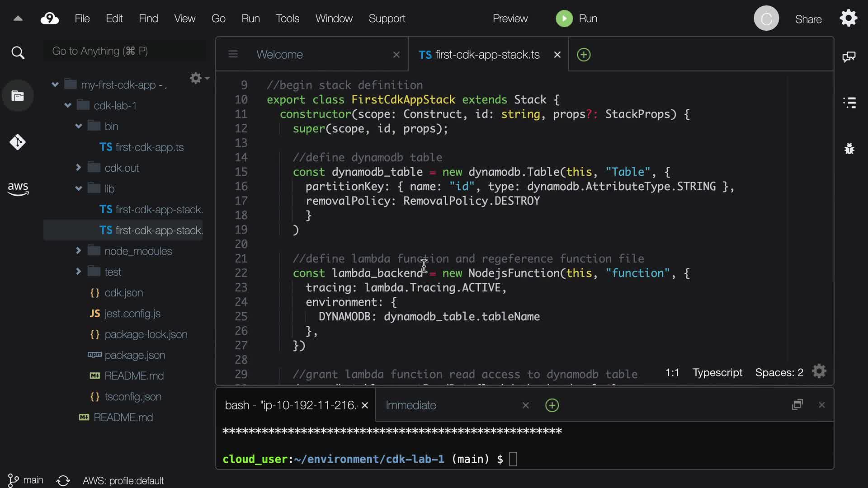Open editor settings gear in status bar

(819, 371)
